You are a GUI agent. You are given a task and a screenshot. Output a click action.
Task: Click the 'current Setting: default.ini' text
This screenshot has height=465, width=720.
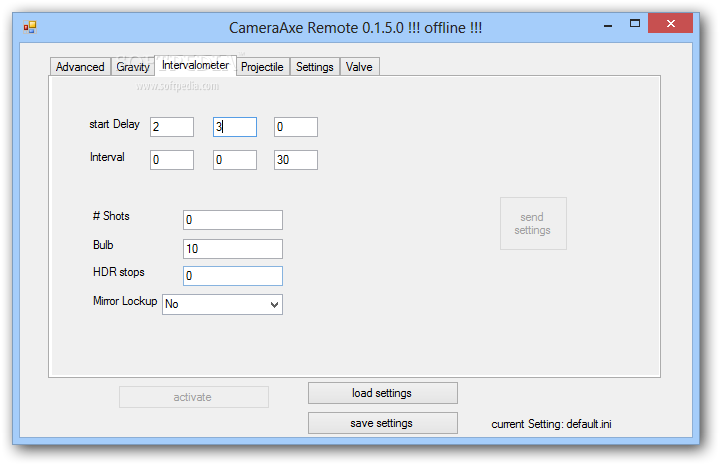551,424
